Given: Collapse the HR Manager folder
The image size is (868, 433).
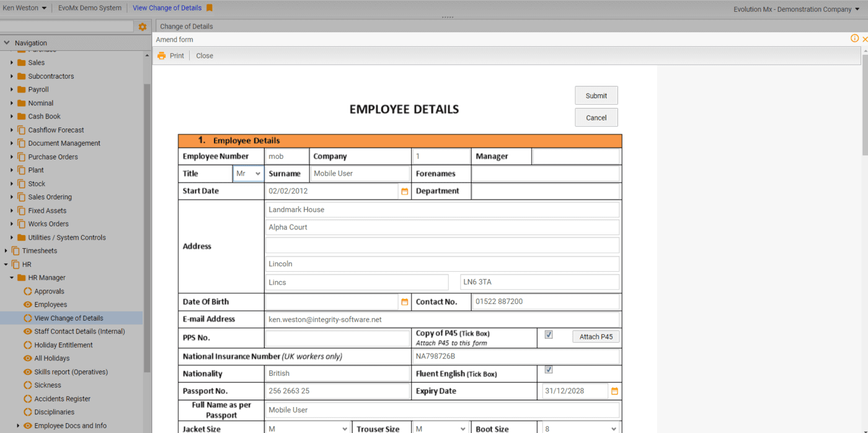Looking at the screenshot, I should coord(12,278).
